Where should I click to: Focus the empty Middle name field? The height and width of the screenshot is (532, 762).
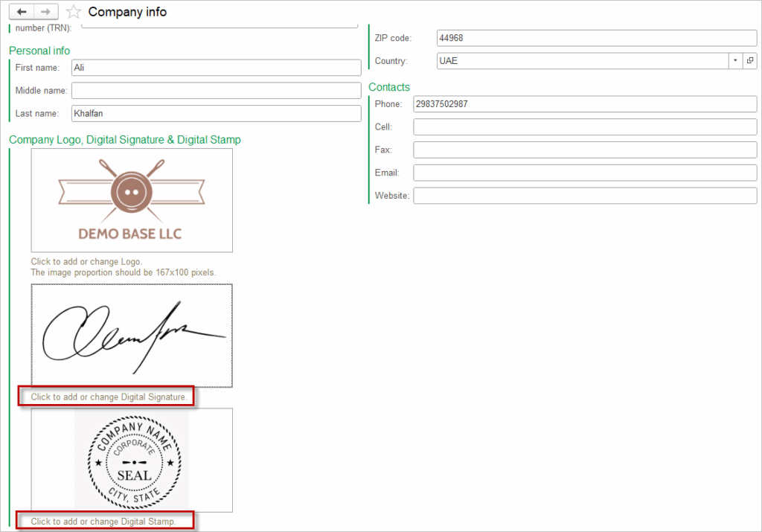(216, 91)
